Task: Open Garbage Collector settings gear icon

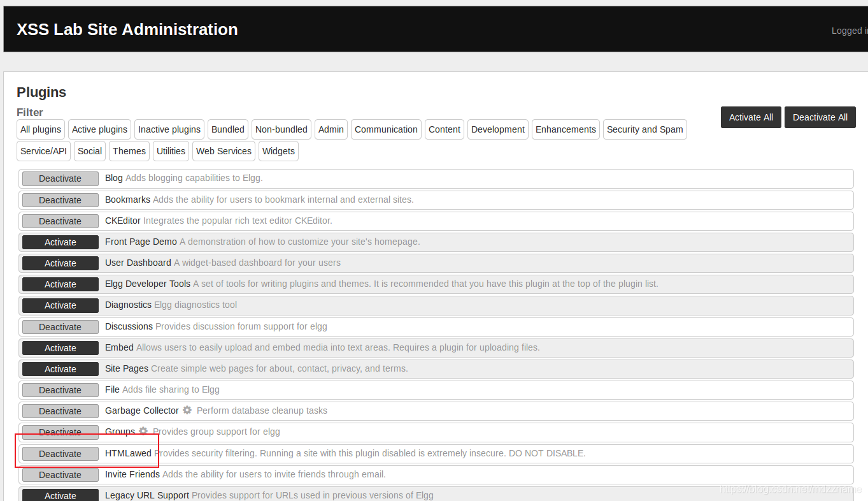Action: click(187, 410)
